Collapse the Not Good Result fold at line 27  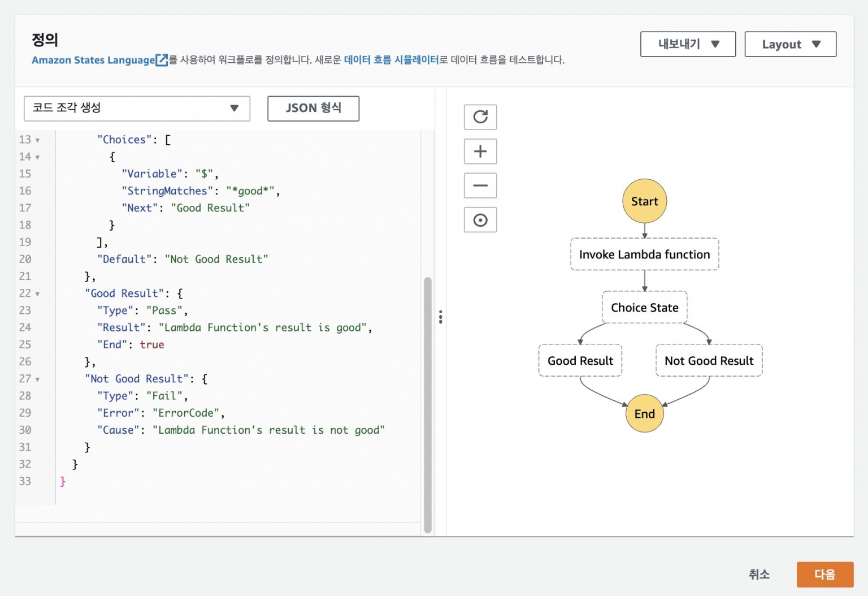38,379
